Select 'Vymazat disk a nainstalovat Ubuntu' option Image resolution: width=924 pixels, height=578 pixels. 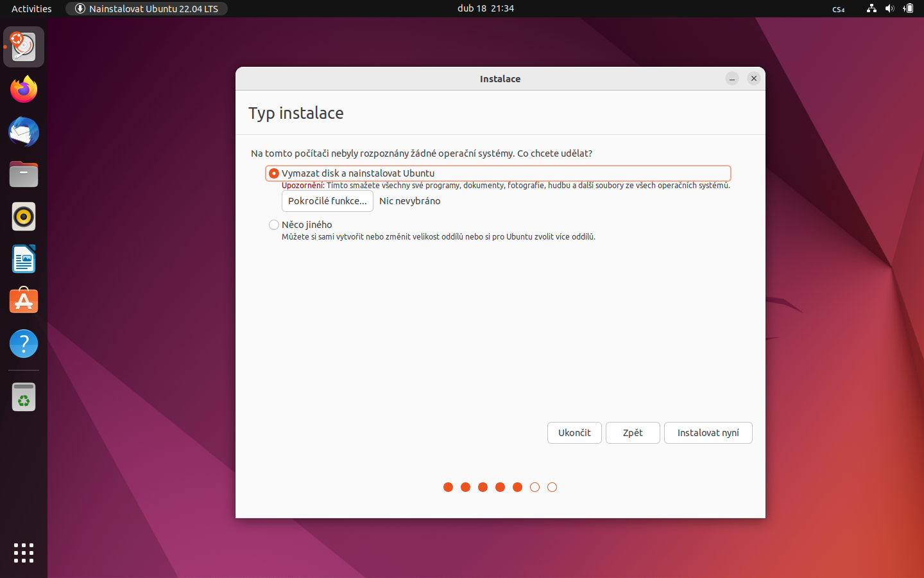coord(274,173)
